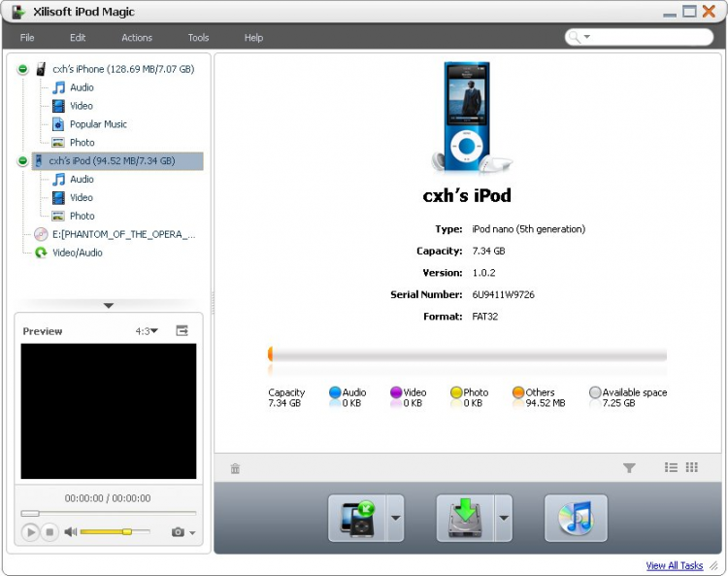The height and width of the screenshot is (576, 728).
Task: Stop the preview playback
Action: click(x=50, y=532)
